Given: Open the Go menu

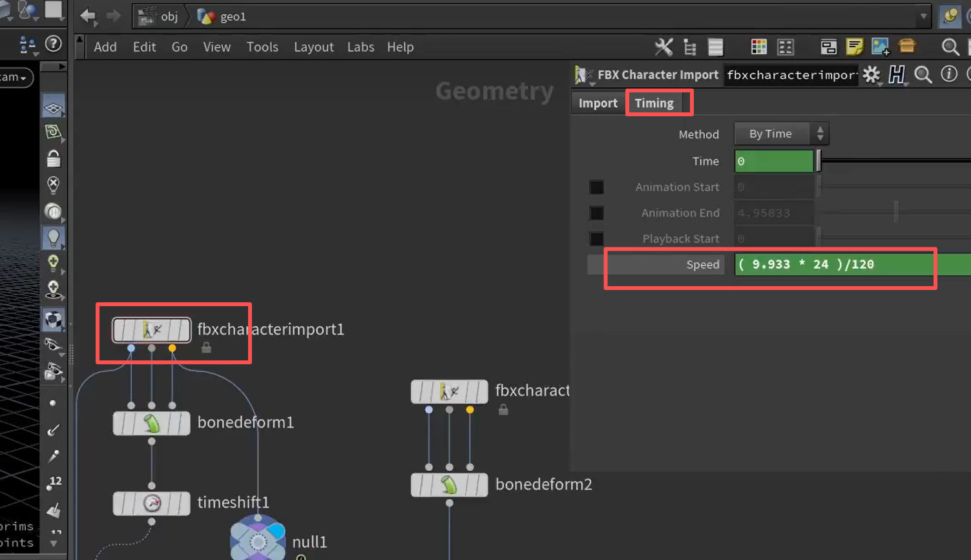Looking at the screenshot, I should pyautogui.click(x=180, y=47).
